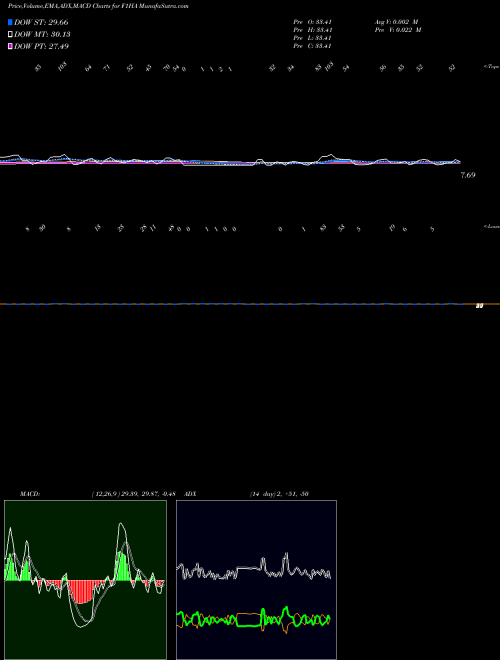Click the '<Tops' axis label
The height and width of the screenshot is (660, 500).
[x=491, y=67]
